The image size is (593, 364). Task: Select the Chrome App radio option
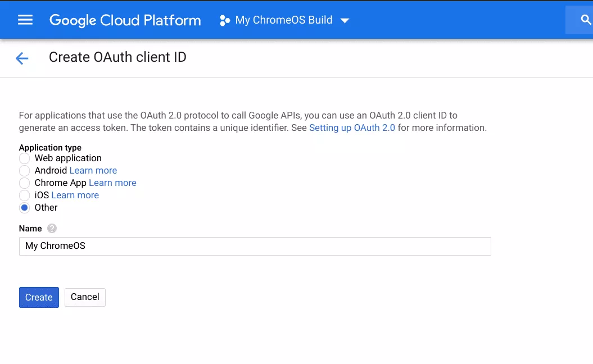[24, 183]
